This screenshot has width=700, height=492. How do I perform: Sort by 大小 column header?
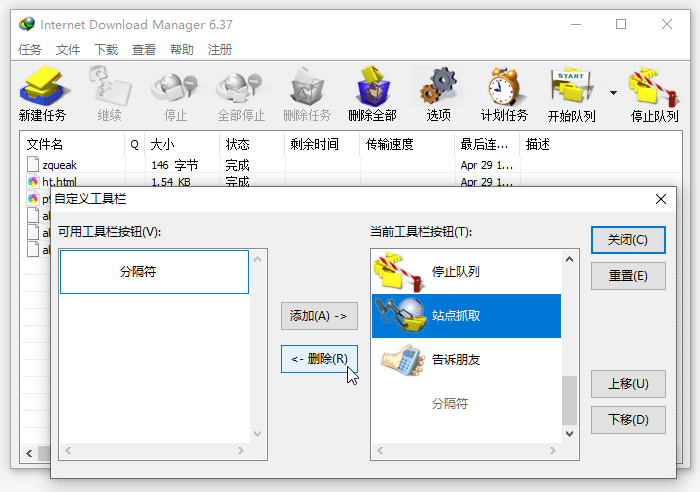coord(182,144)
